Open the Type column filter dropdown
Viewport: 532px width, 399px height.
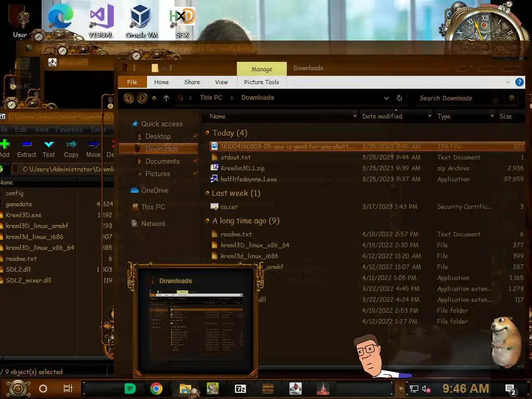[492, 116]
